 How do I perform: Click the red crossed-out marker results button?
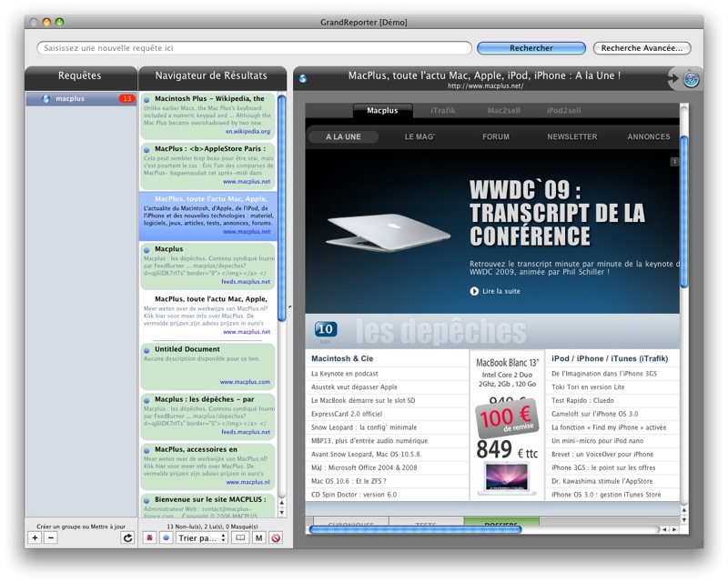(x=149, y=538)
